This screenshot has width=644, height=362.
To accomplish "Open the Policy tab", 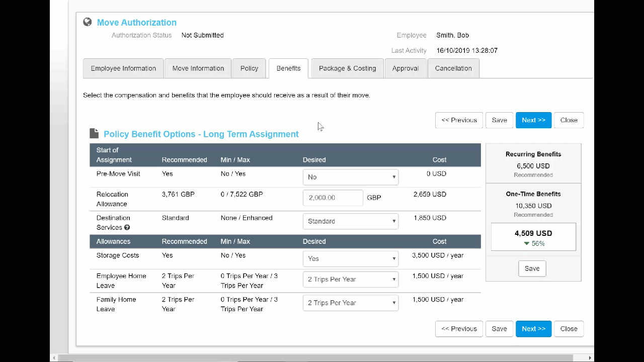I will [x=249, y=68].
